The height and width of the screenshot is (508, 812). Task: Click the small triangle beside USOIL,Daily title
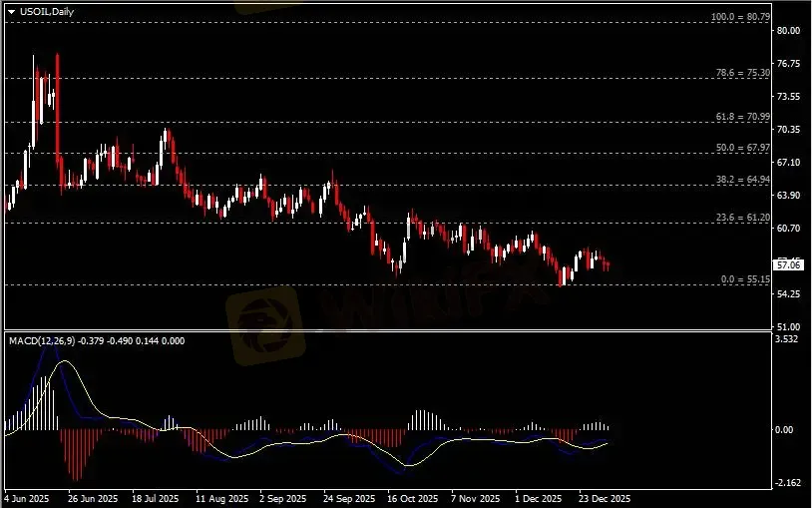click(11, 12)
